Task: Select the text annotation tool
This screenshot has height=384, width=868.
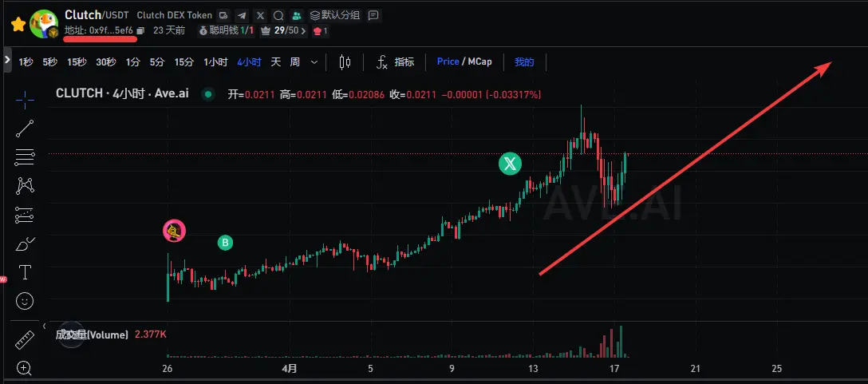Action: pyautogui.click(x=25, y=272)
